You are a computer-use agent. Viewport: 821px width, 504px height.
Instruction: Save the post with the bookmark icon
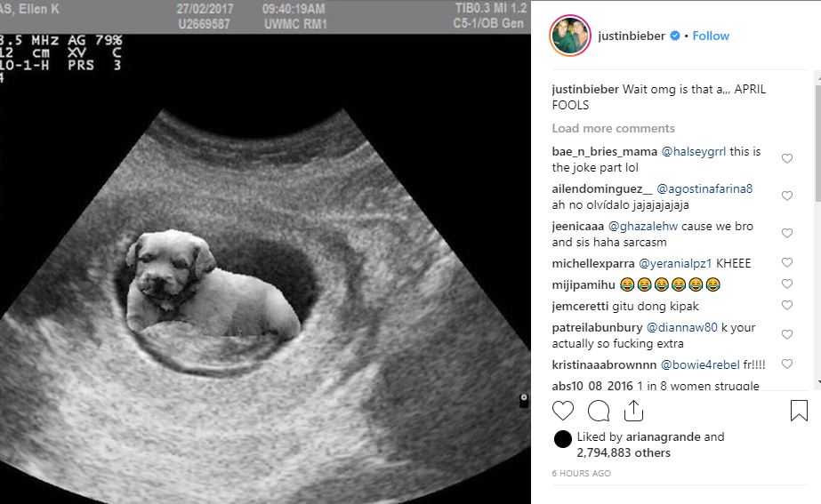point(799,411)
